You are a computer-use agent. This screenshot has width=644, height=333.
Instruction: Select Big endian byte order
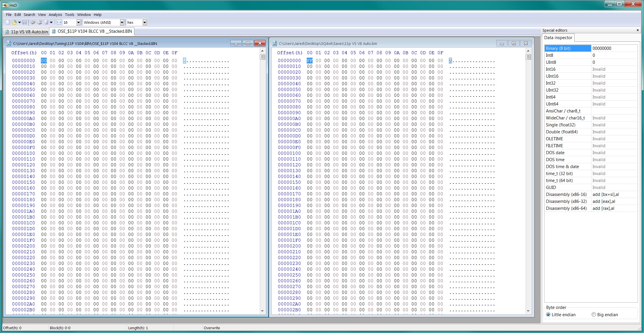(x=605, y=314)
